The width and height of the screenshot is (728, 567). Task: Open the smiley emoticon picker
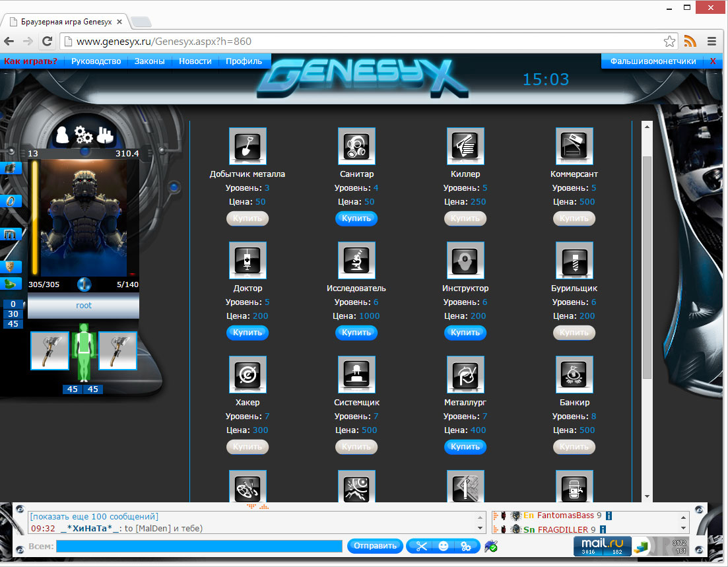pyautogui.click(x=444, y=546)
